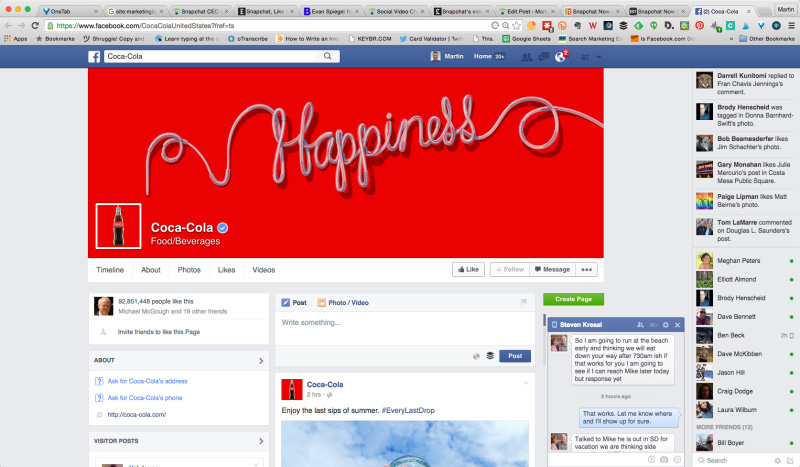Open the Google Sheets bookmark
The image size is (800, 467).
(526, 39)
